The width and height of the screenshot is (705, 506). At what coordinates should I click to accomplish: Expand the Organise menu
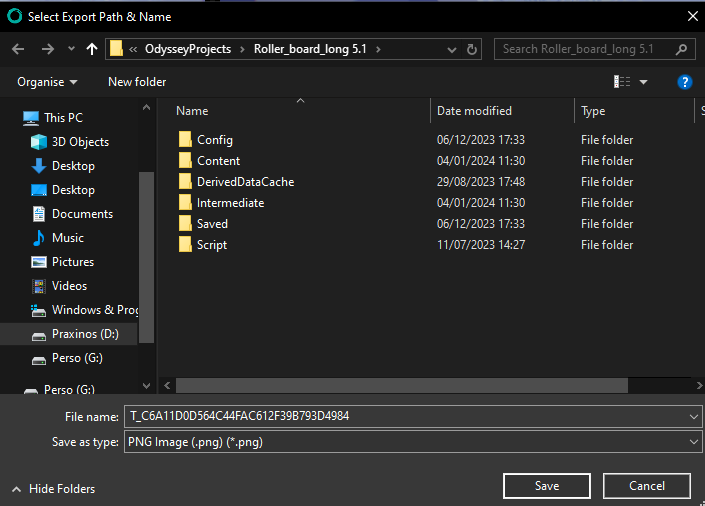47,82
